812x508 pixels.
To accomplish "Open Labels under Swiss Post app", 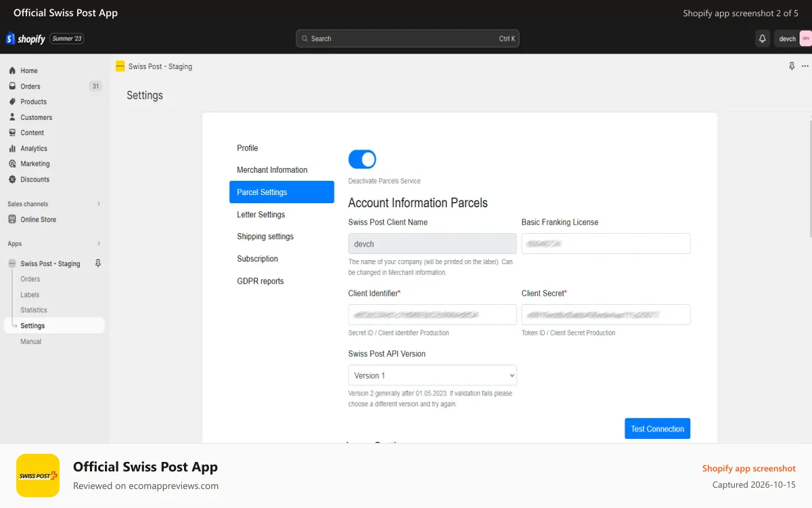I will point(30,295).
